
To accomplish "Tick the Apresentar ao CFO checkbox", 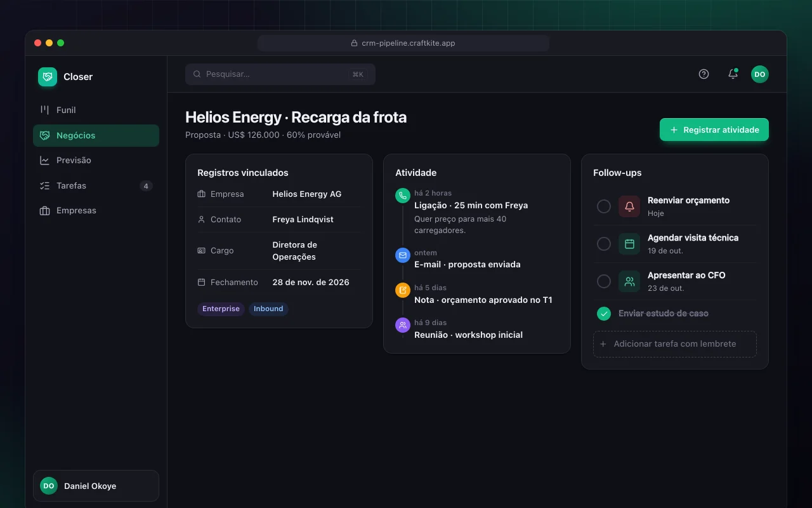I will (604, 281).
